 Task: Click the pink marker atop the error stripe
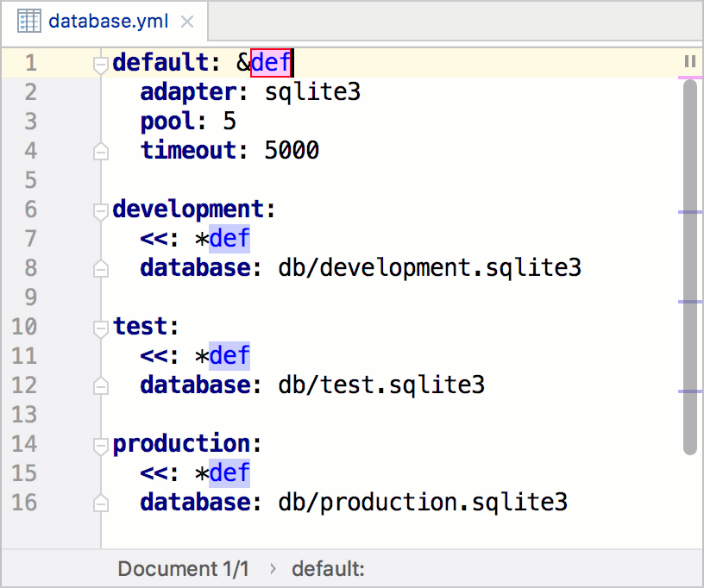pyautogui.click(x=690, y=77)
